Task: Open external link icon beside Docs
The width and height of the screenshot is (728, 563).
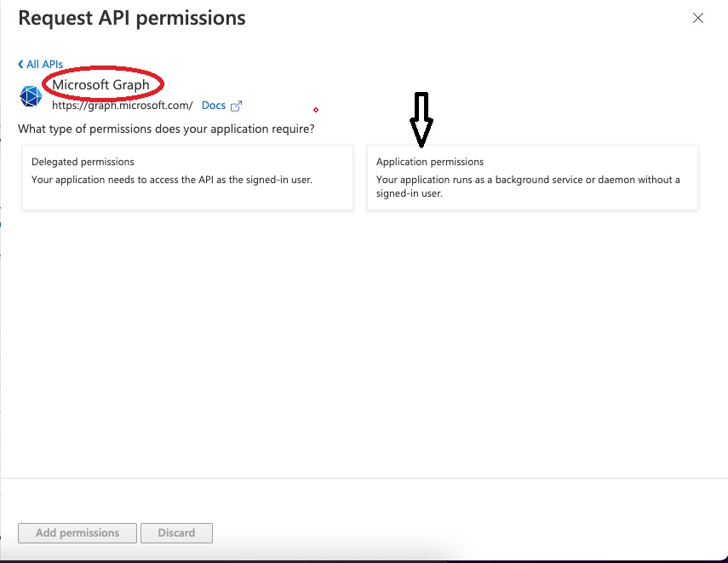Action: [236, 106]
